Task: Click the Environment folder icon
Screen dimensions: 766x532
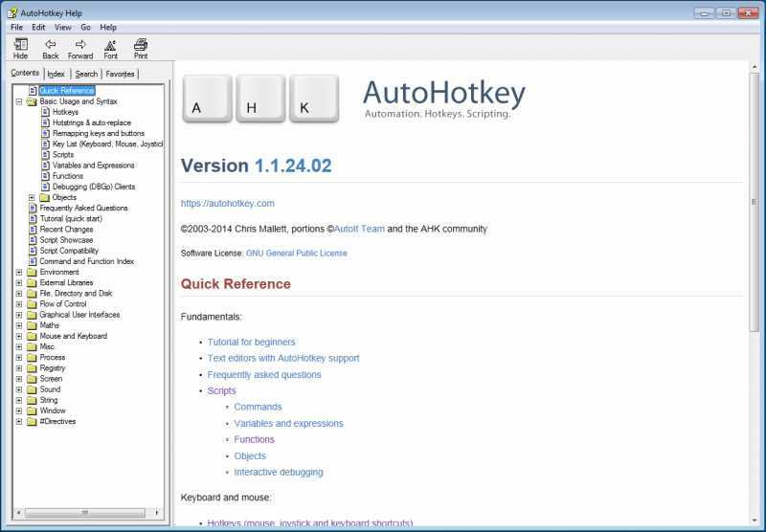Action: pyautogui.click(x=33, y=273)
